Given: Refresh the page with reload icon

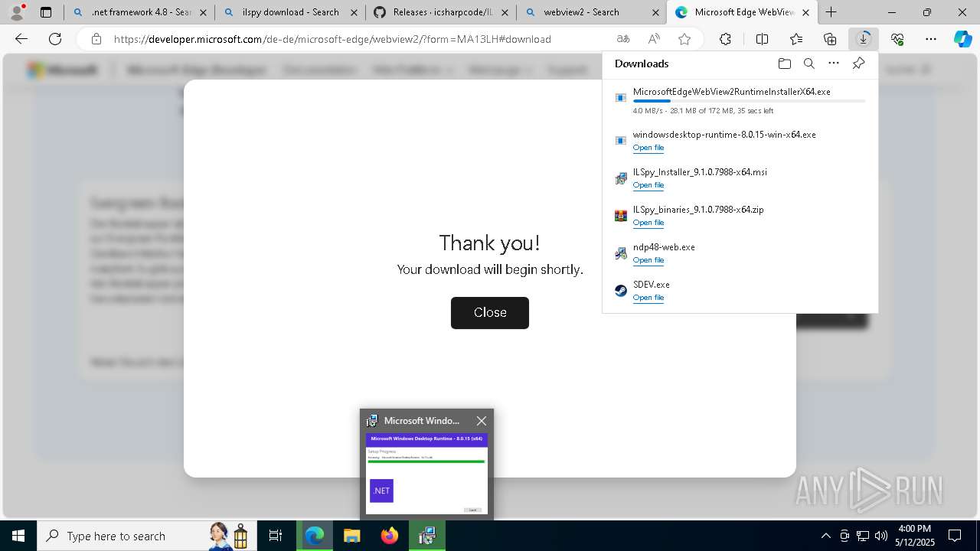Looking at the screenshot, I should point(55,39).
